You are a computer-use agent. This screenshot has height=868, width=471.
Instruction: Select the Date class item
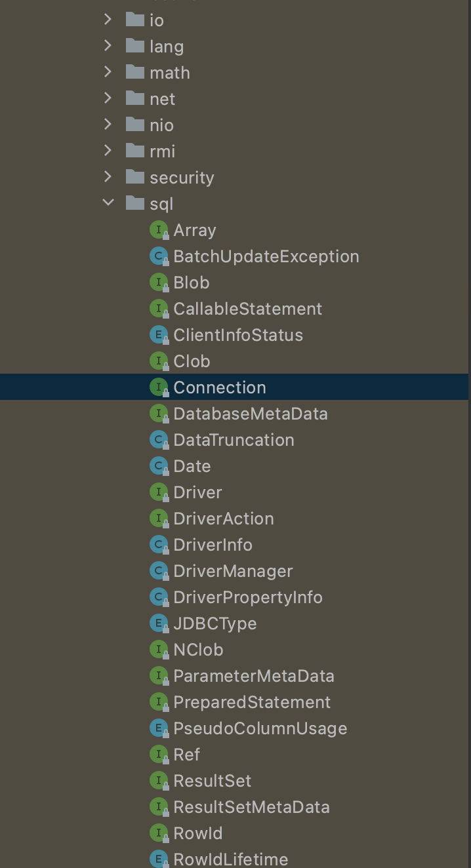pyautogui.click(x=192, y=466)
